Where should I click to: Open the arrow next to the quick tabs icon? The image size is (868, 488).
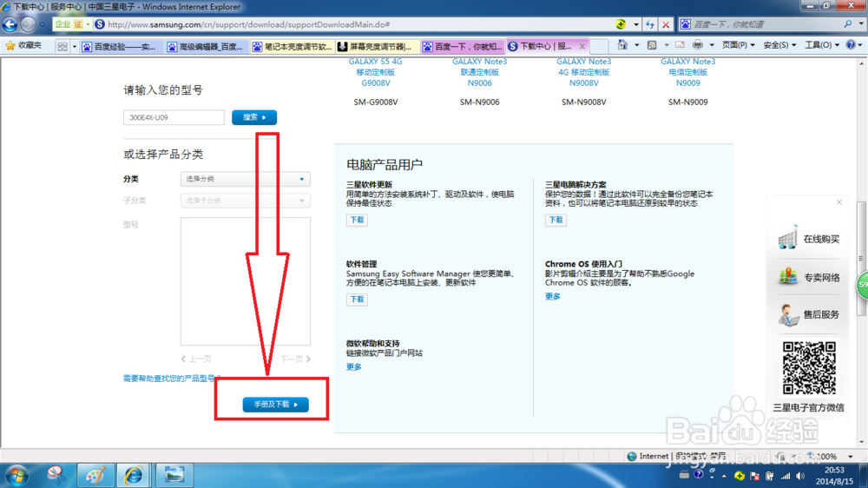click(74, 47)
